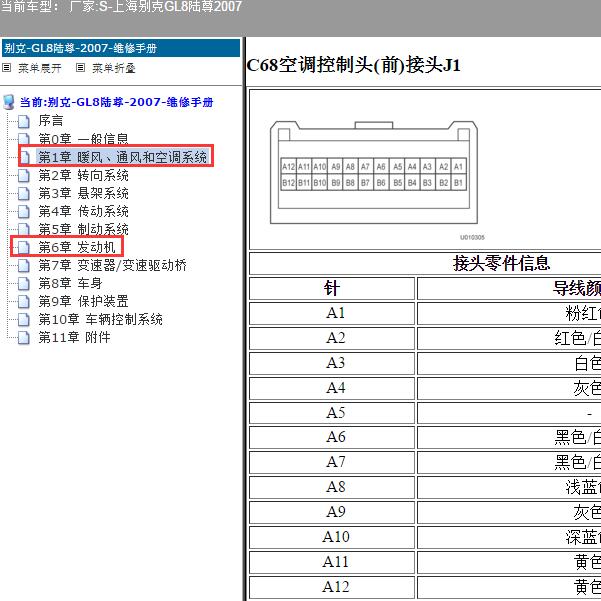Select 第3章 悬架系统 chapter
The width and height of the screenshot is (601, 601).
(84, 193)
